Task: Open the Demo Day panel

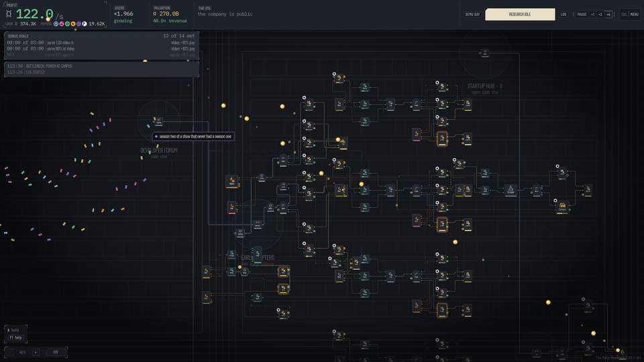Action: (472, 14)
